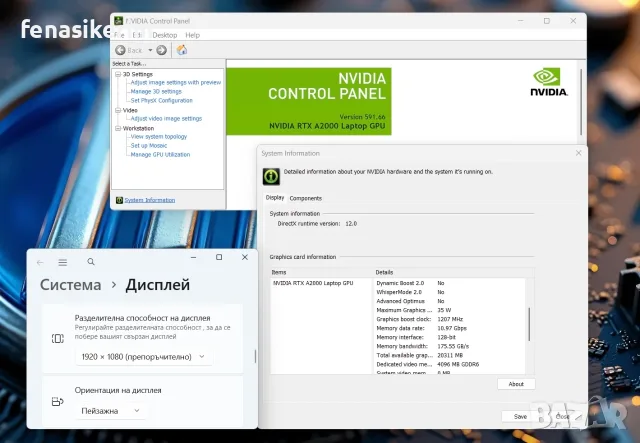Select the Display tab
Viewport: 640px width, 443px height.
click(x=275, y=198)
